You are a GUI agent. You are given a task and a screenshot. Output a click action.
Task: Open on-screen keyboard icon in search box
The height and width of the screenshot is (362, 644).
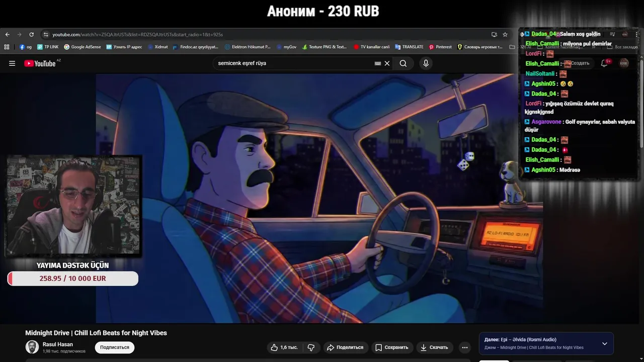point(378,63)
